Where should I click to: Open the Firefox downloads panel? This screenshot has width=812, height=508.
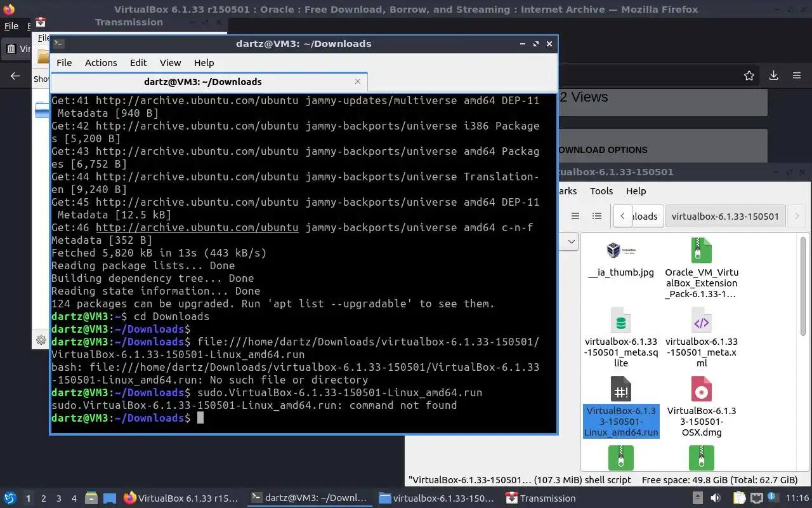[x=773, y=76]
